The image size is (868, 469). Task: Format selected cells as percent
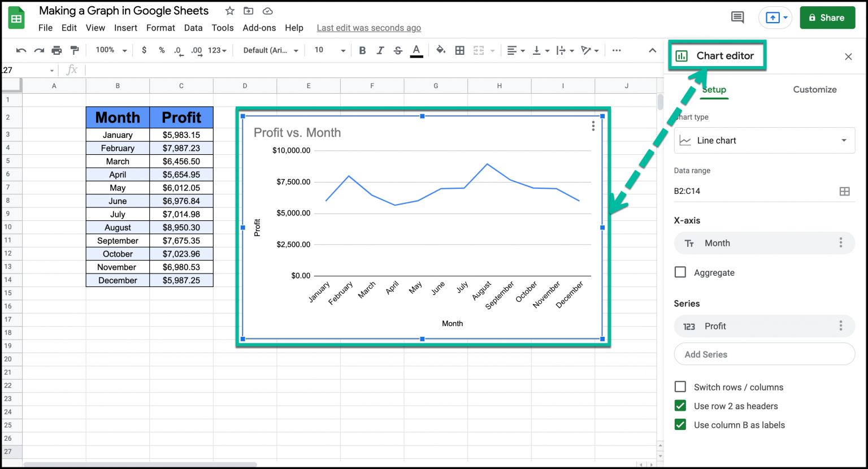(162, 50)
